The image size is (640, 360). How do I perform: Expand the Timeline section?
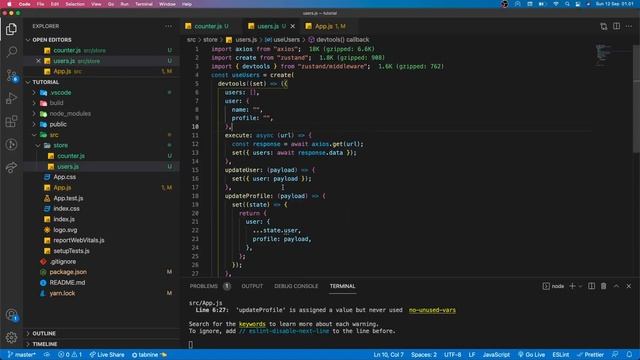pos(44,344)
